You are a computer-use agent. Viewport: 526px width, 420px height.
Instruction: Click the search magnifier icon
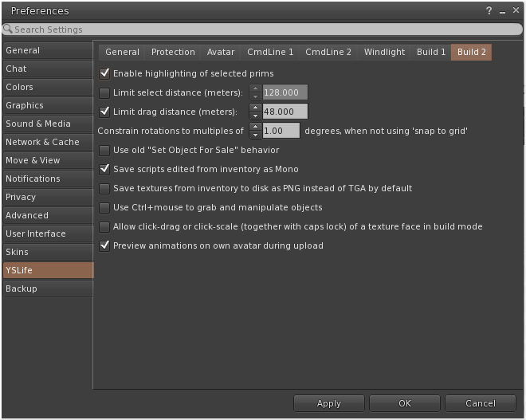tap(8, 29)
